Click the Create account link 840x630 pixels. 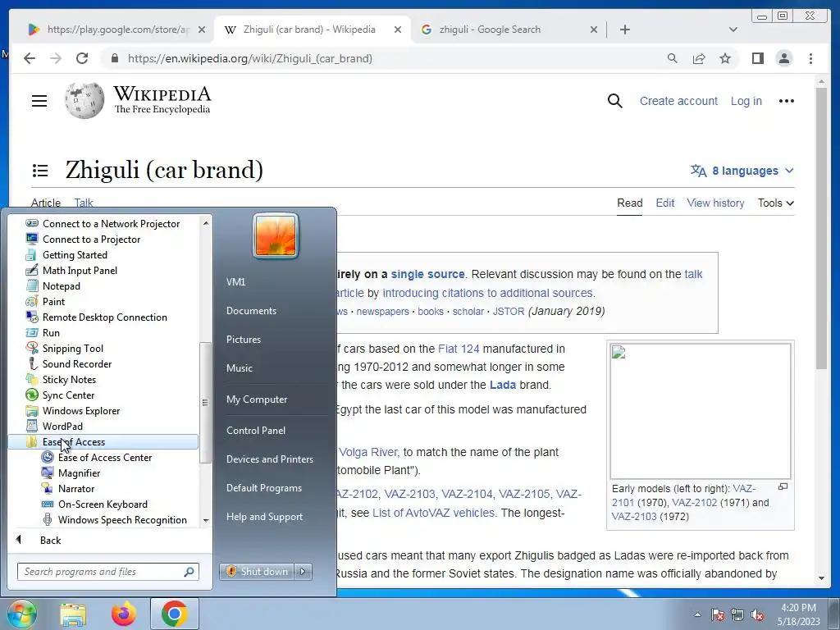678,101
